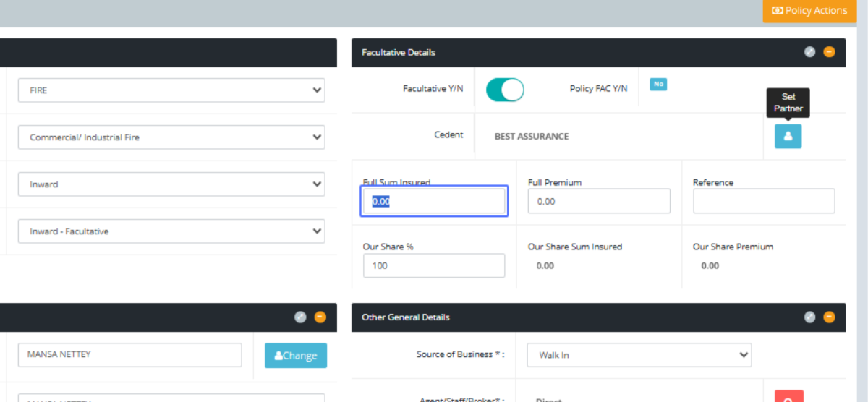Click orange minus icon above Change button
This screenshot has width=868, height=402.
coord(320,317)
